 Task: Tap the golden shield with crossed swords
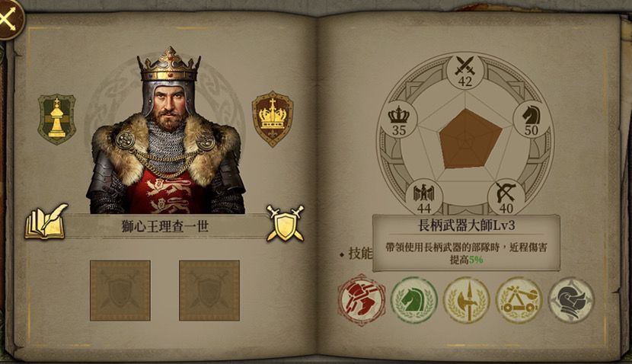point(286,224)
